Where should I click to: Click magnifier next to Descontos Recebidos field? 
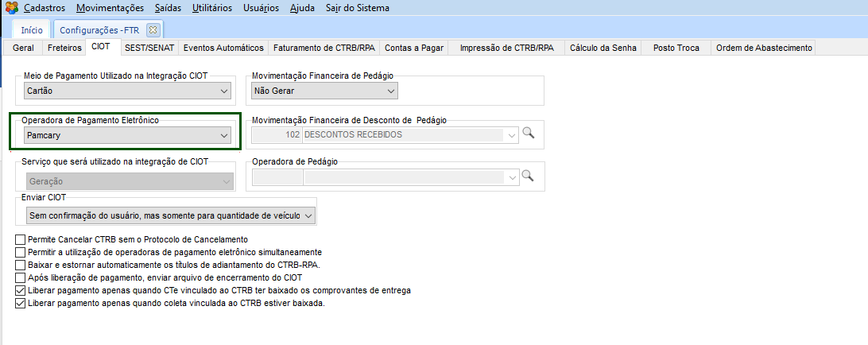[x=528, y=133]
